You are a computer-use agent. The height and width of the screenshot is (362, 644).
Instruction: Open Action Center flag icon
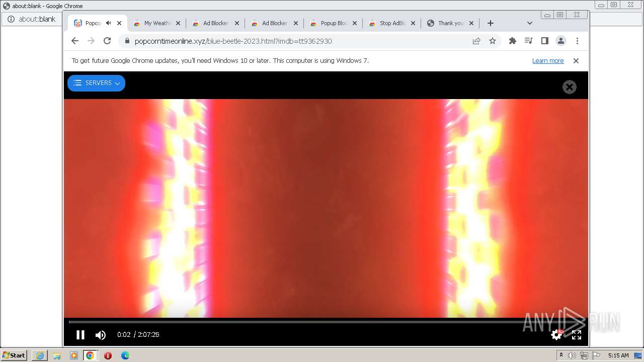[x=596, y=355]
